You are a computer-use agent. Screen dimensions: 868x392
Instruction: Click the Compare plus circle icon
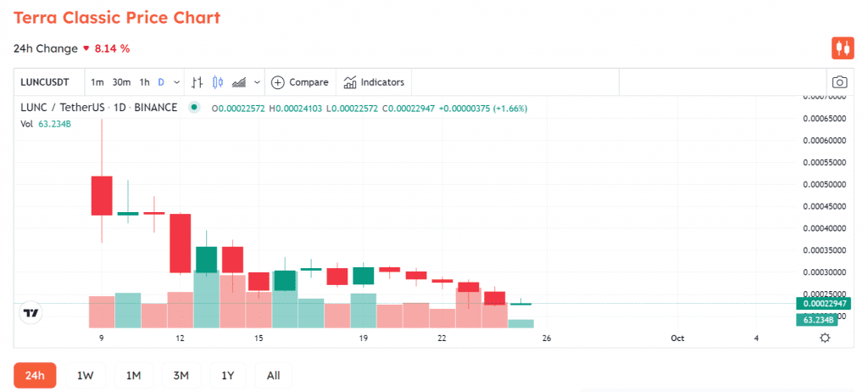[278, 82]
